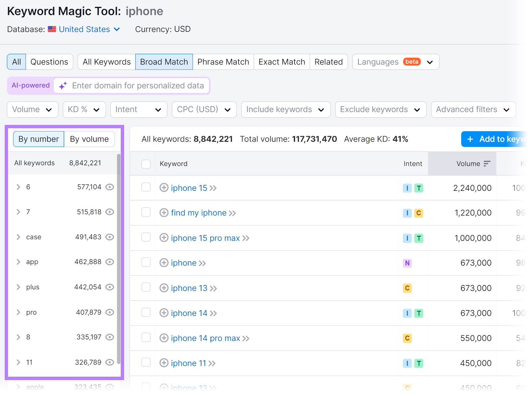Click the sort icon in the Volume column
Screen dimensions: 532x396
coord(487,163)
